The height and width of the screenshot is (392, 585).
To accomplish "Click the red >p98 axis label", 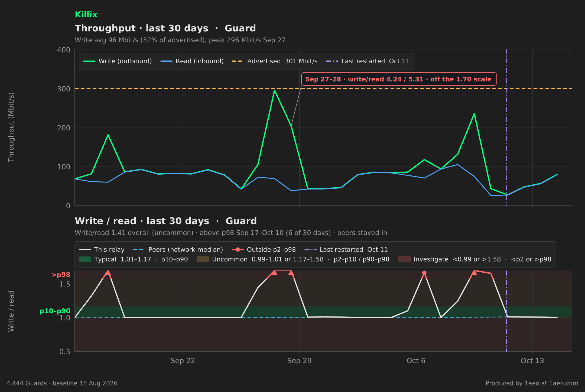I will 61,275.
